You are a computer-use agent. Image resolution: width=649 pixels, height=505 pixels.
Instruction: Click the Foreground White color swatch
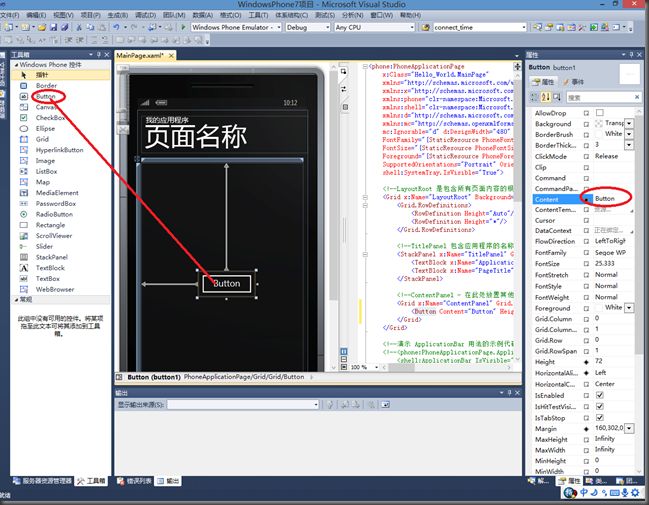(x=598, y=308)
